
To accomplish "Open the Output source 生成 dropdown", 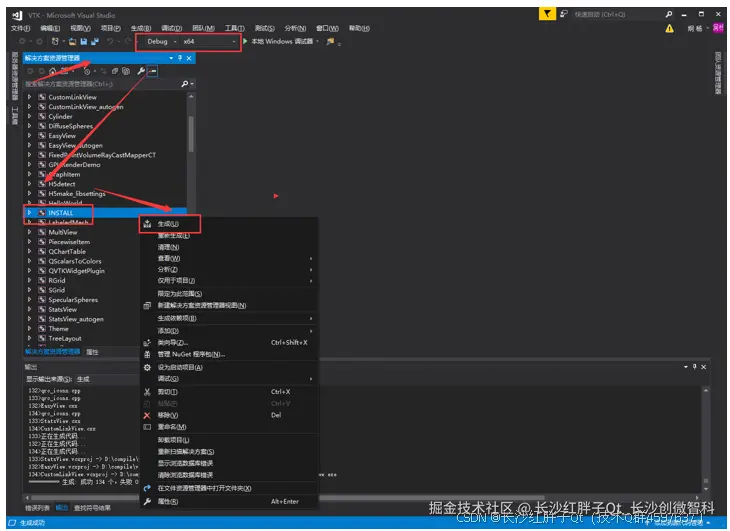I will pyautogui.click(x=108, y=379).
